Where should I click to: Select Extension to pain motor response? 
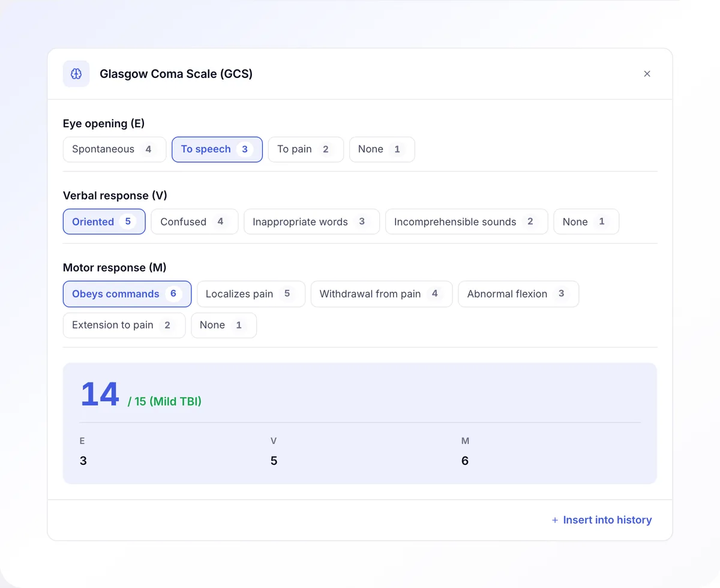coord(124,325)
